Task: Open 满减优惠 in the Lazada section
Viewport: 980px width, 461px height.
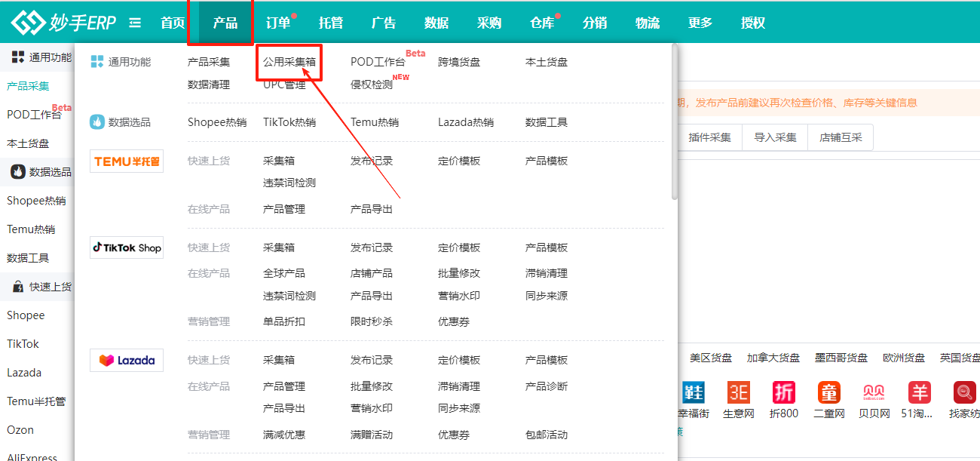Action: click(284, 435)
